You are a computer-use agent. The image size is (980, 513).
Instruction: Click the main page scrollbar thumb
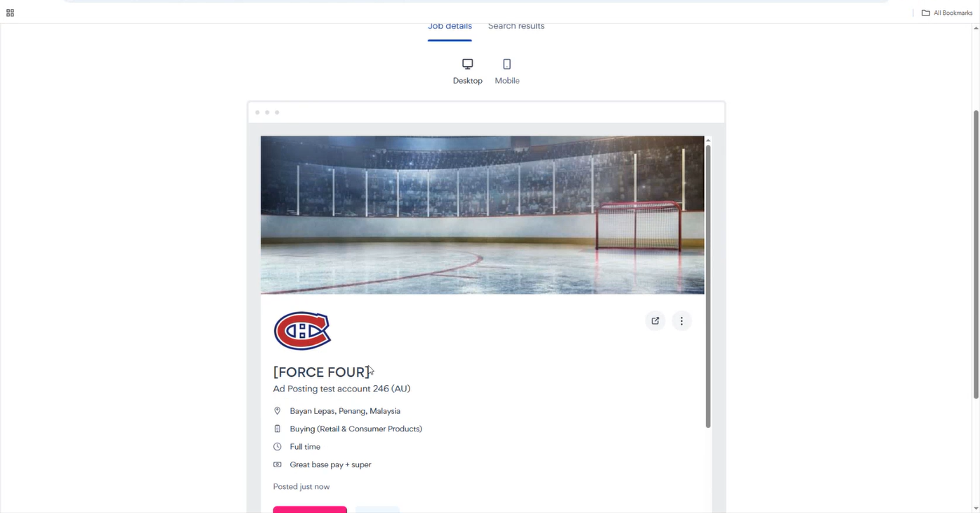tap(976, 254)
